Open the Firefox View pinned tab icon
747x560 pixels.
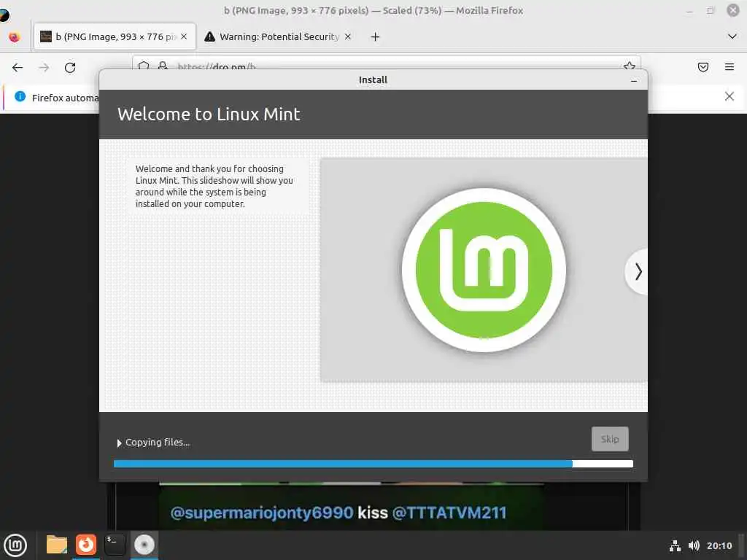pyautogui.click(x=15, y=36)
